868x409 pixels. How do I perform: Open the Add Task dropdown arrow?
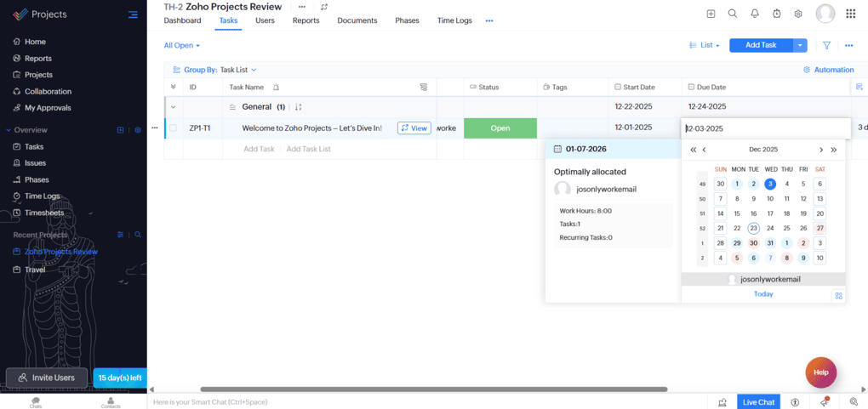(800, 45)
